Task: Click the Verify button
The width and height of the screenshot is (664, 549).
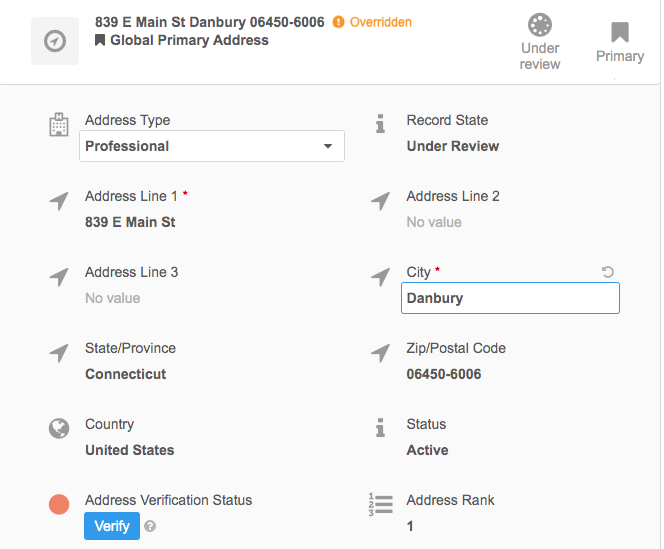Action: (112, 525)
